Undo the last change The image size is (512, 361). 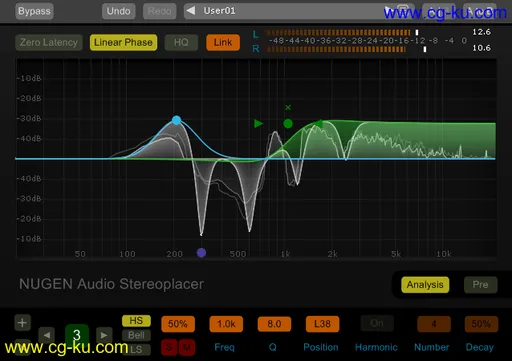point(118,11)
